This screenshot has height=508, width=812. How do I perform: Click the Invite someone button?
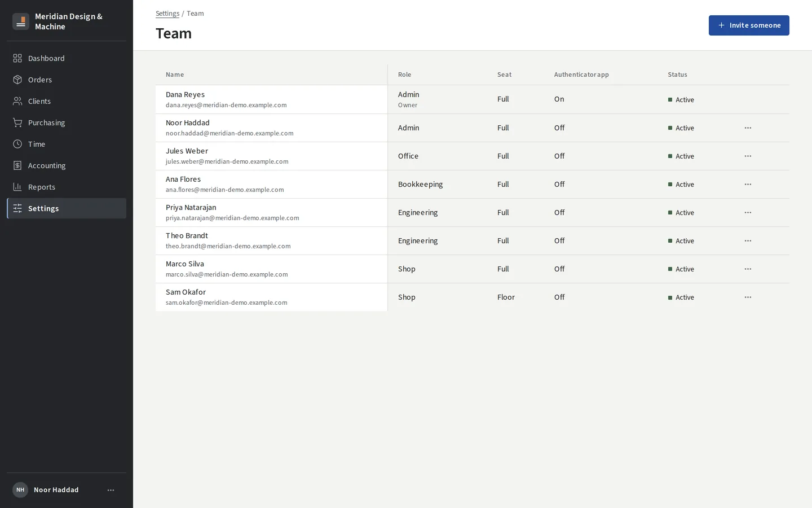(749, 25)
